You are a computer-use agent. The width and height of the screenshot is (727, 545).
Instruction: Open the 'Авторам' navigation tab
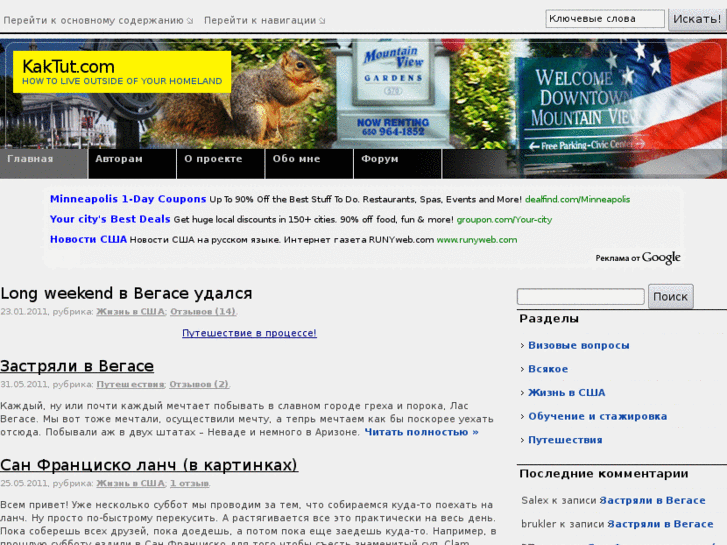[x=132, y=163]
